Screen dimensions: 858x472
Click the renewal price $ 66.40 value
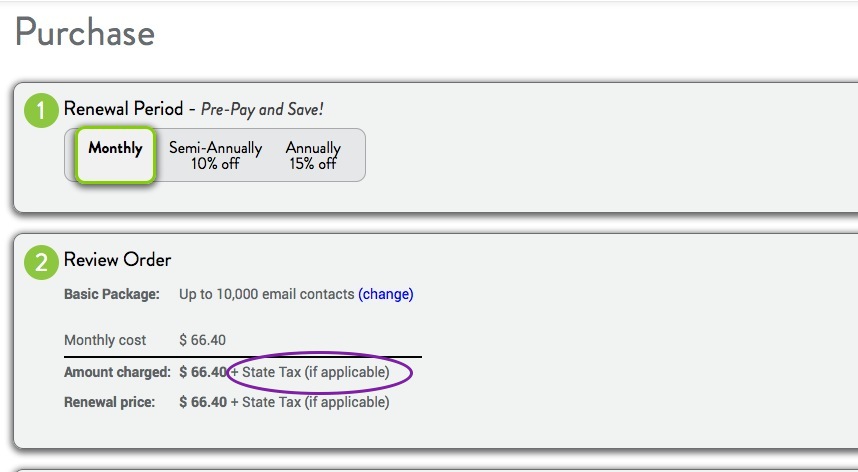[202, 402]
